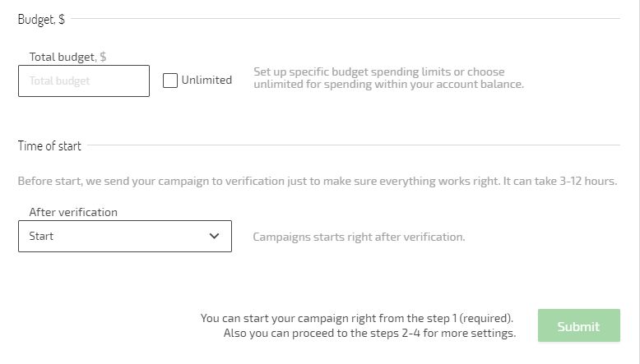Submit the campaign with the green button

579,325
